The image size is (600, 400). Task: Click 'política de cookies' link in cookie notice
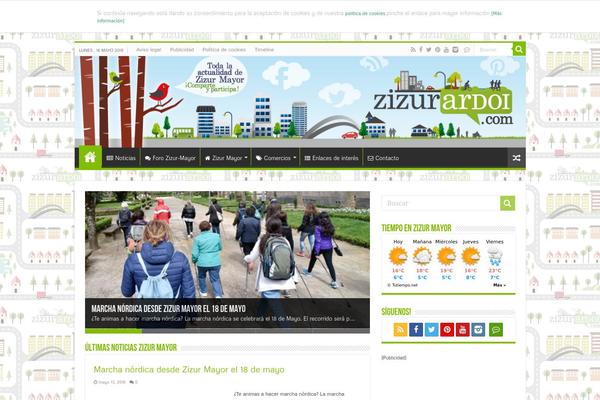pyautogui.click(x=365, y=13)
